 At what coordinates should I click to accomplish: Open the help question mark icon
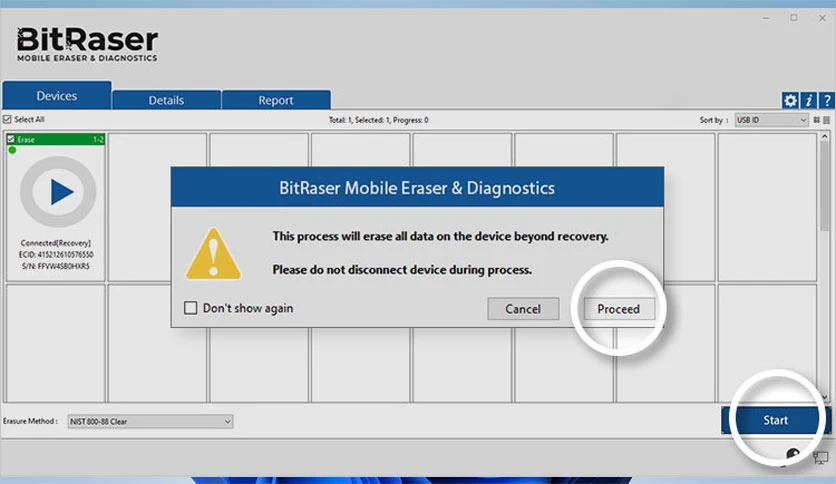tap(827, 100)
